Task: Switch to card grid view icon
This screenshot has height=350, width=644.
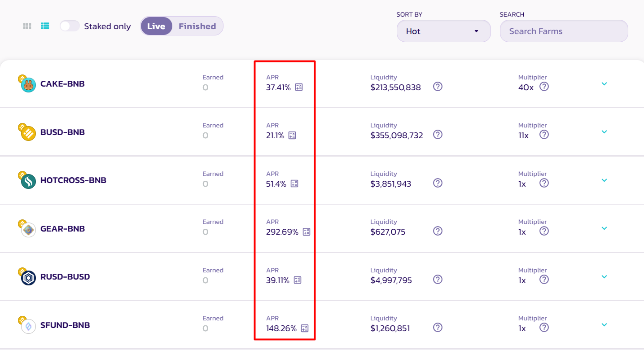Action: point(27,26)
